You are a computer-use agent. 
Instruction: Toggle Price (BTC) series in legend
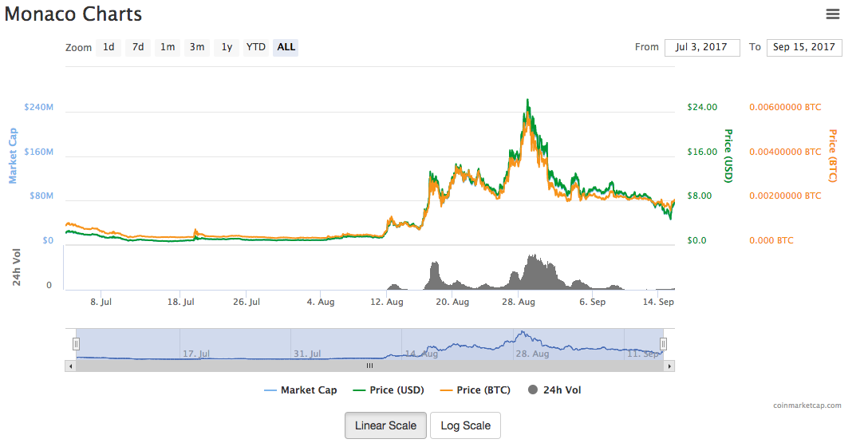[475, 390]
